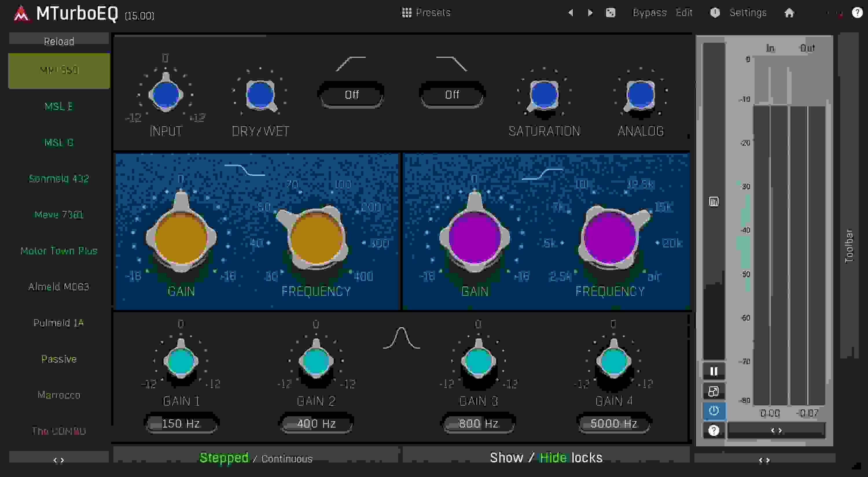Select the Passive preset in the list
Image resolution: width=868 pixels, height=477 pixels.
(59, 359)
